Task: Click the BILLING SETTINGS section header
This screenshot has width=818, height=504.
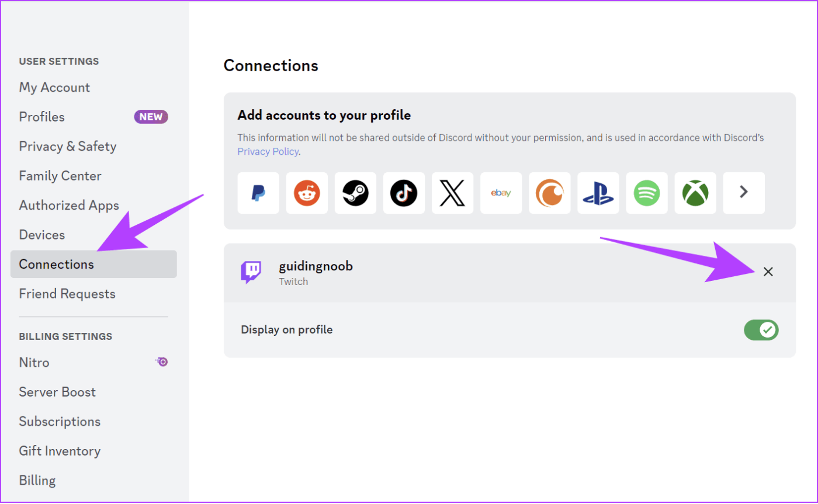Action: [x=65, y=336]
